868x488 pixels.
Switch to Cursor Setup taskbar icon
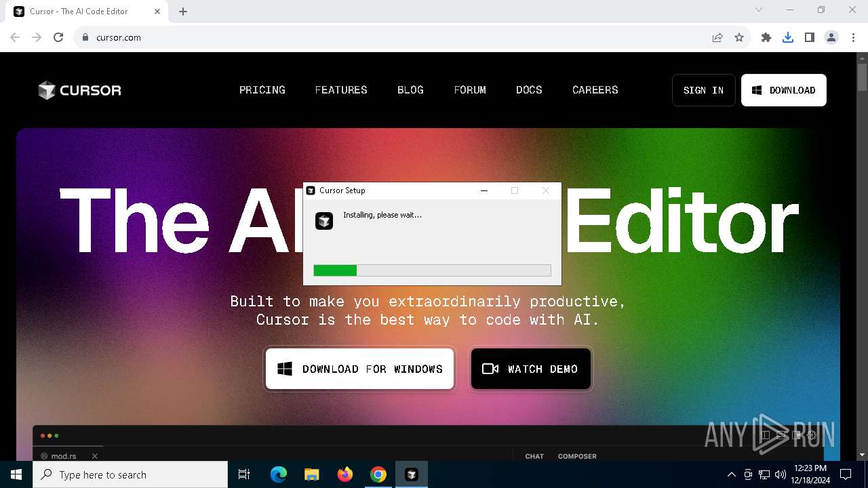coord(412,474)
